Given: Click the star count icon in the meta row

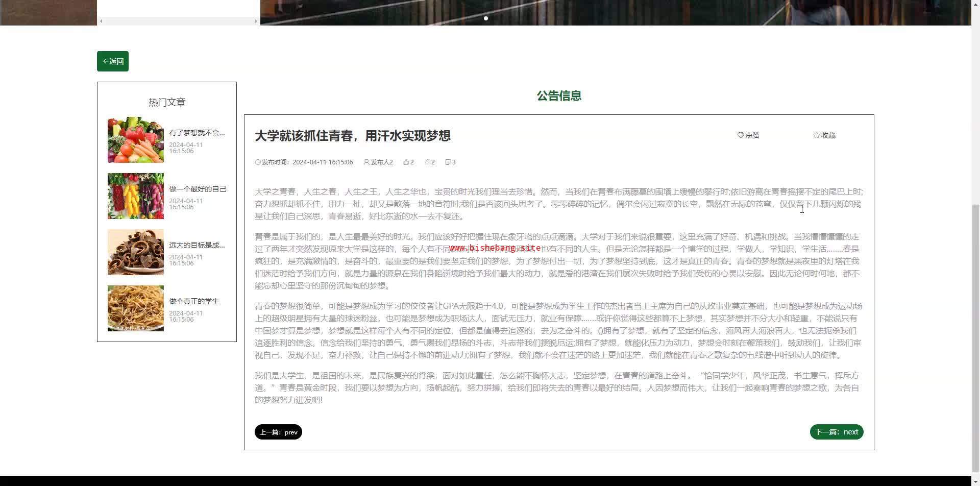Looking at the screenshot, I should tap(427, 162).
